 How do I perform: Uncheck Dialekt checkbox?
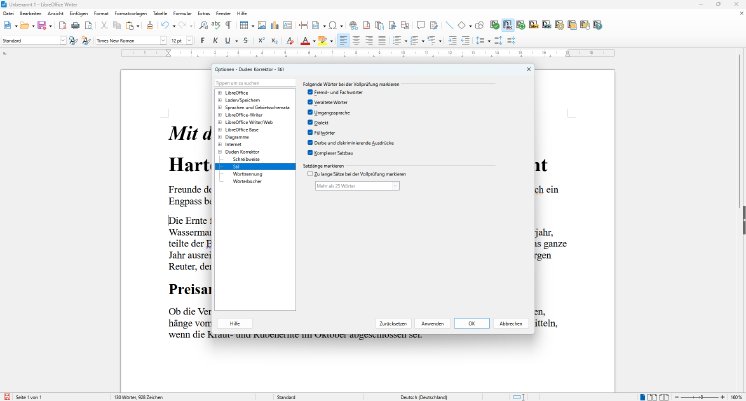[x=310, y=123]
